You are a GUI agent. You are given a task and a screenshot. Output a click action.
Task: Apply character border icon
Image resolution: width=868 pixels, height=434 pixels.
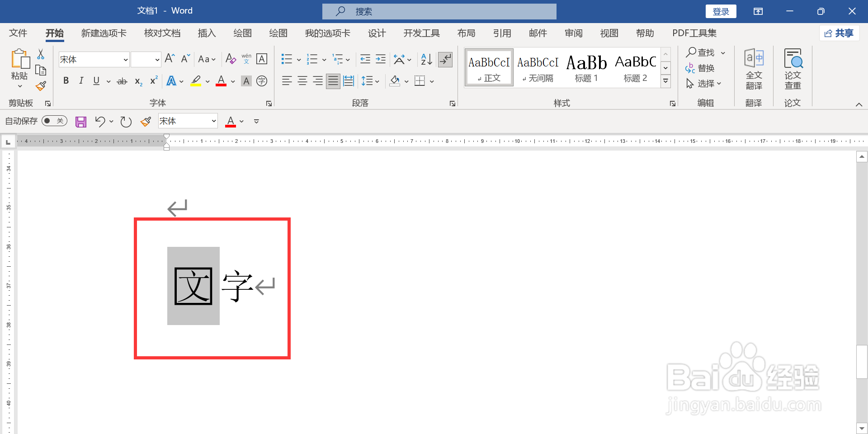click(262, 59)
